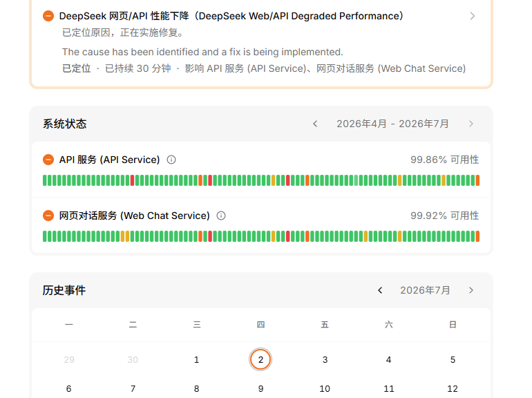Select day 8 in the calendar
This screenshot has height=398, width=532.
click(196, 388)
